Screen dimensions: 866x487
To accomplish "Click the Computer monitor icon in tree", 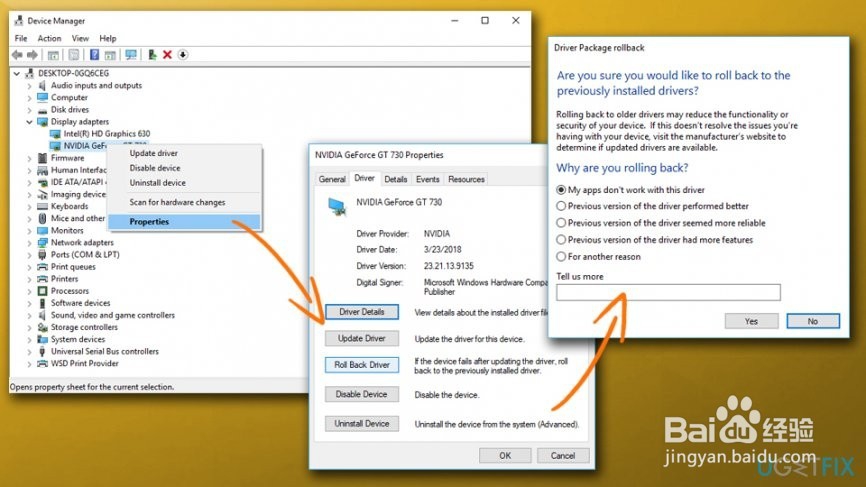I will [43, 98].
